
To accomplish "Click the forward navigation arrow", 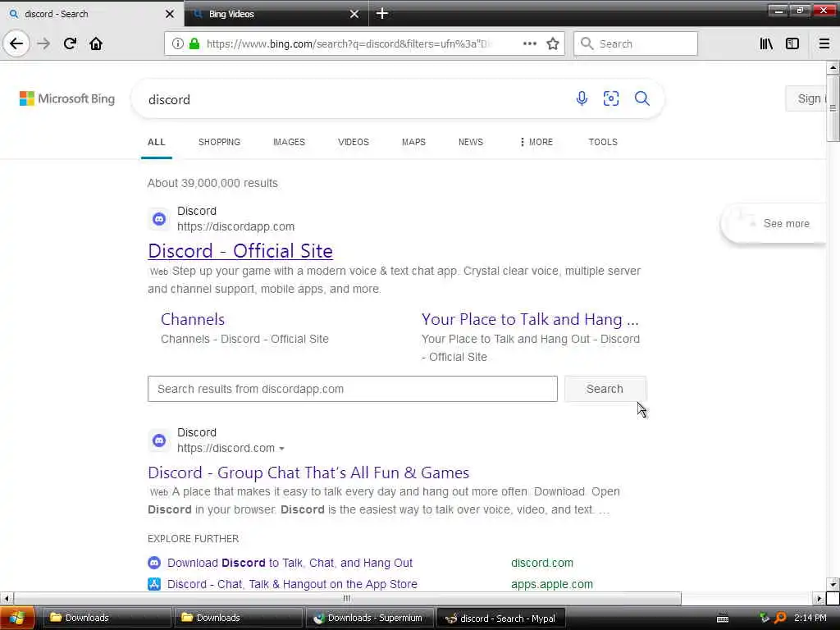I will tap(44, 43).
